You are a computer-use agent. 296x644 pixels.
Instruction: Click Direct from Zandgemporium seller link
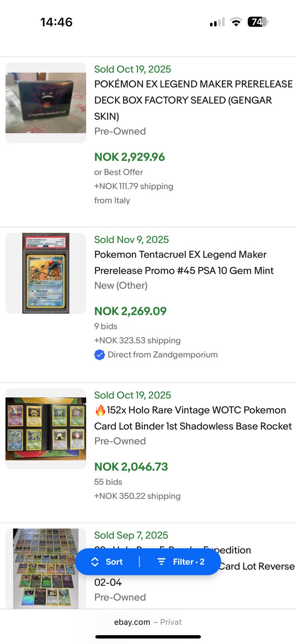pos(162,355)
